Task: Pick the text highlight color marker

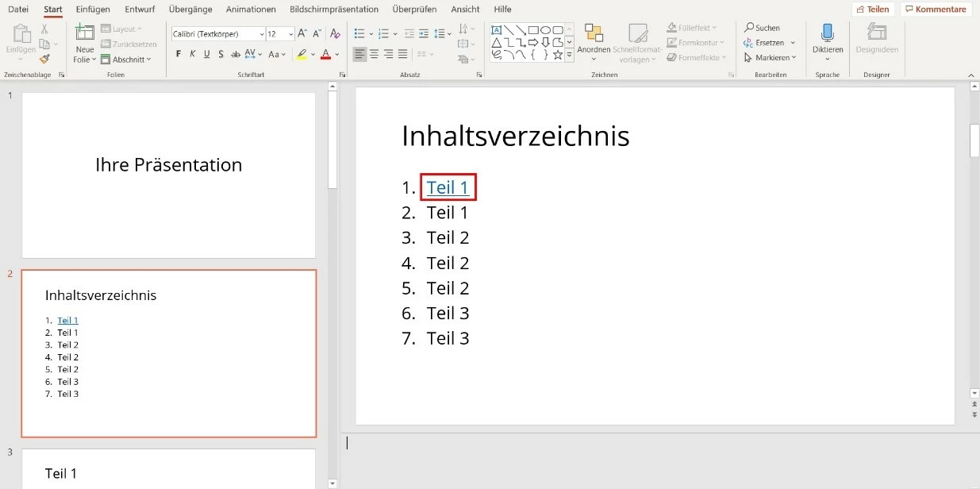Action: pos(302,54)
